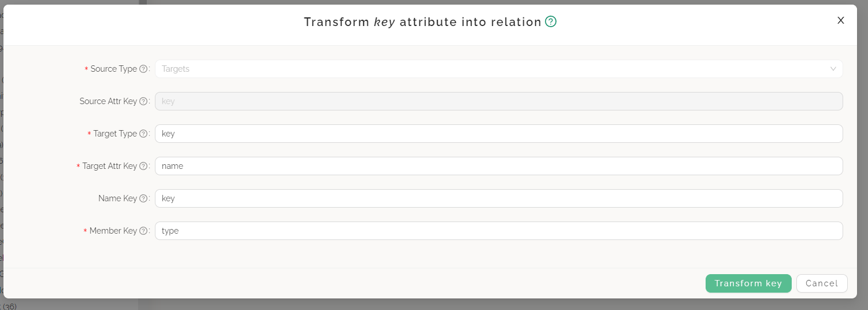868x310 pixels.
Task: Focus the Target Type input field
Action: pyautogui.click(x=498, y=134)
